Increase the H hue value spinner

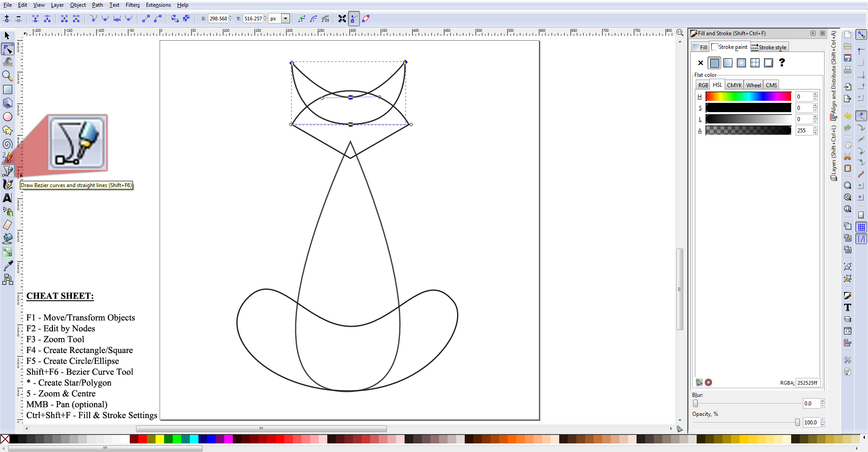point(816,94)
